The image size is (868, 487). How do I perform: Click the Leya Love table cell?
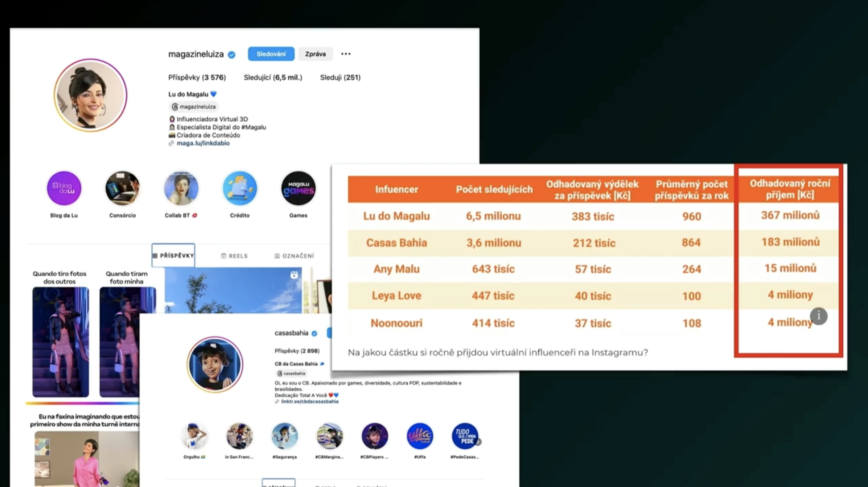tap(396, 296)
